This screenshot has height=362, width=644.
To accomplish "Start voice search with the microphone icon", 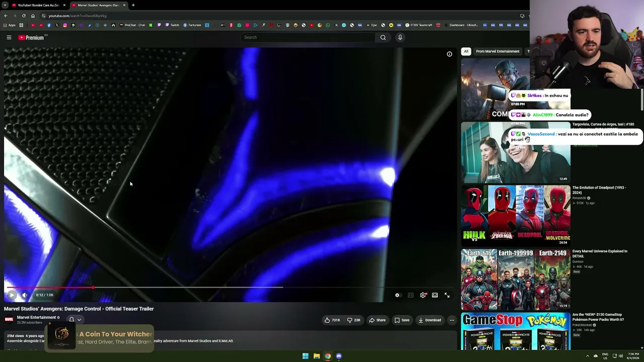I will click(x=400, y=37).
